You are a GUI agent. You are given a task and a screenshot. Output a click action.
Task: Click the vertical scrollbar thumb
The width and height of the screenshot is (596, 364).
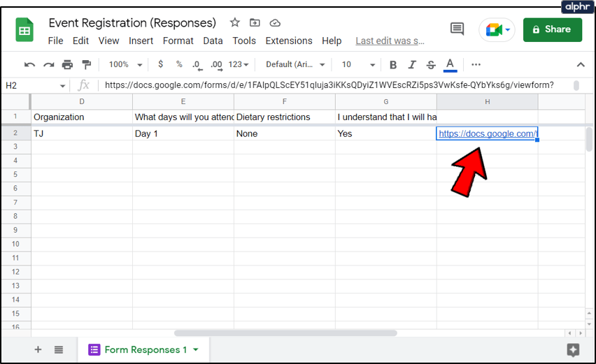pos(589,139)
